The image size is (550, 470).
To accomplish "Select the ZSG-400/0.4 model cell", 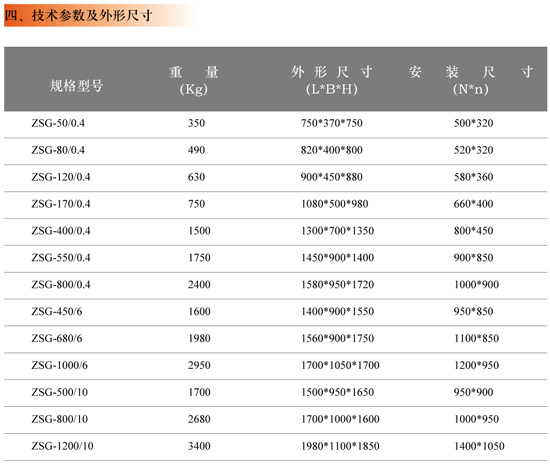I will click(61, 231).
